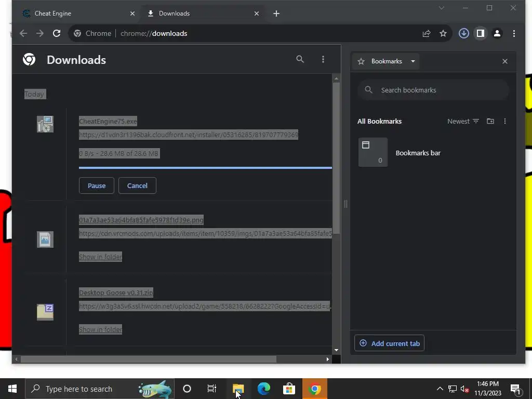The height and width of the screenshot is (399, 532).
Task: Toggle the side panel icon in toolbar
Action: pos(481,33)
